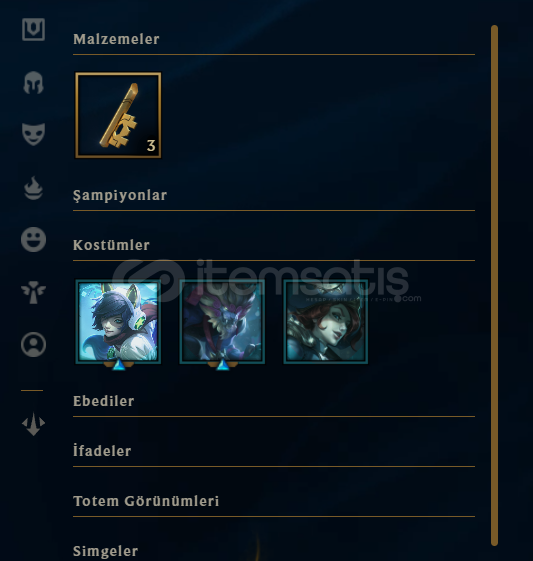The height and width of the screenshot is (561, 533).
Task: Go to the Simgeler section heading
Action: point(105,551)
